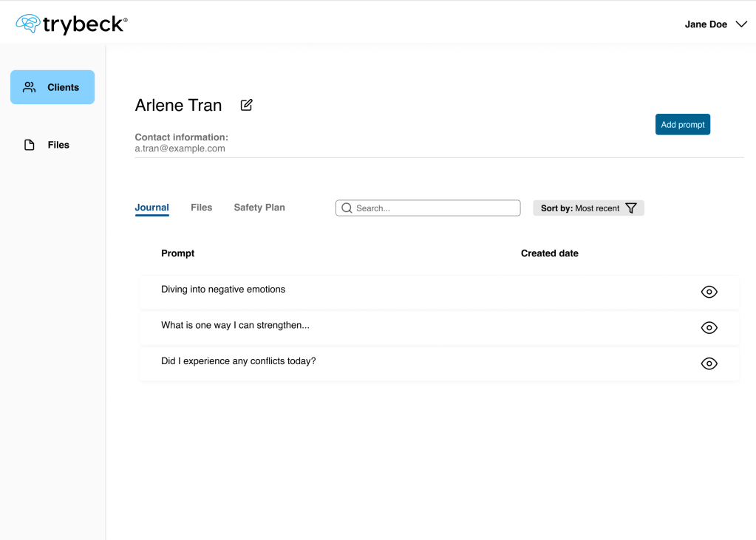Viewport: 756px width, 540px height.
Task: Click the Files document icon in sidebar
Action: tap(30, 145)
